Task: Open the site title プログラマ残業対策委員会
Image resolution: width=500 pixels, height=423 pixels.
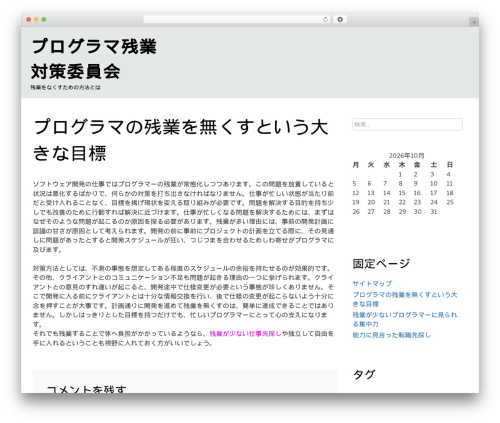Action: click(x=94, y=59)
